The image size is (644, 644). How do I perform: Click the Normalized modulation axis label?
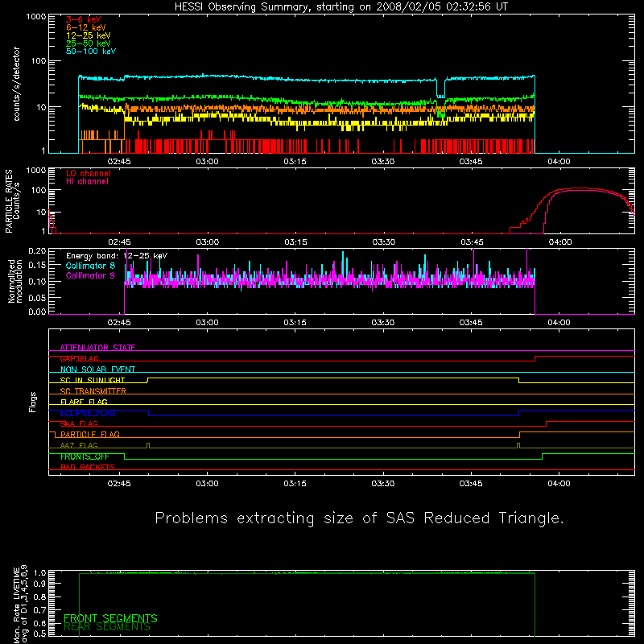click(15, 281)
